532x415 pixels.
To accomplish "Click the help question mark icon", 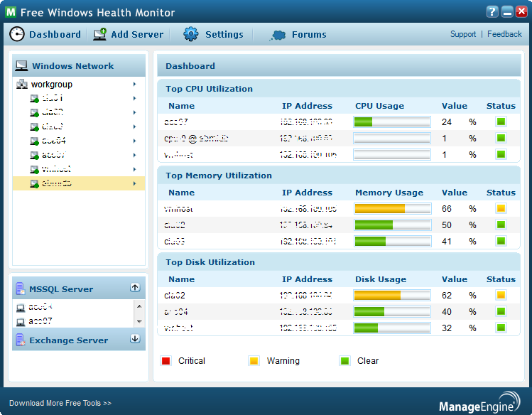I will 492,12.
